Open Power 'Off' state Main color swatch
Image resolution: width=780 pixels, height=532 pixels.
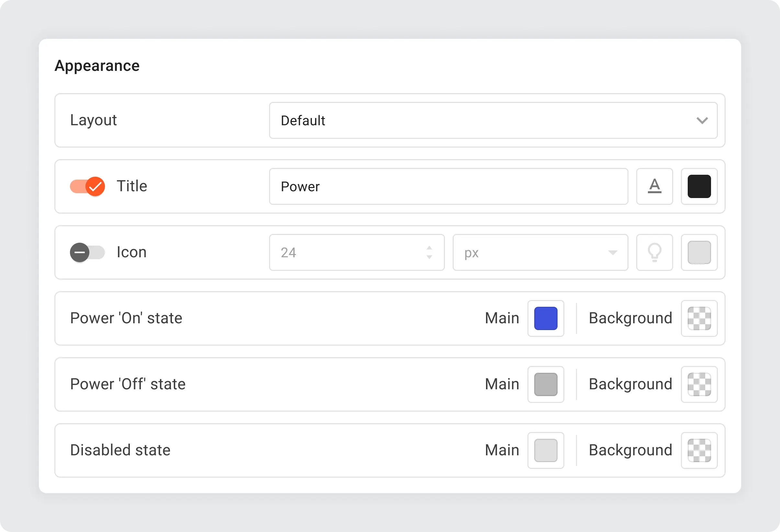pos(545,384)
